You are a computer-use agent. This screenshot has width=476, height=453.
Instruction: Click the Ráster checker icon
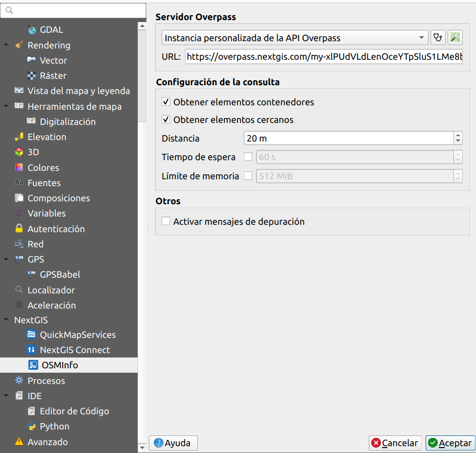(31, 75)
